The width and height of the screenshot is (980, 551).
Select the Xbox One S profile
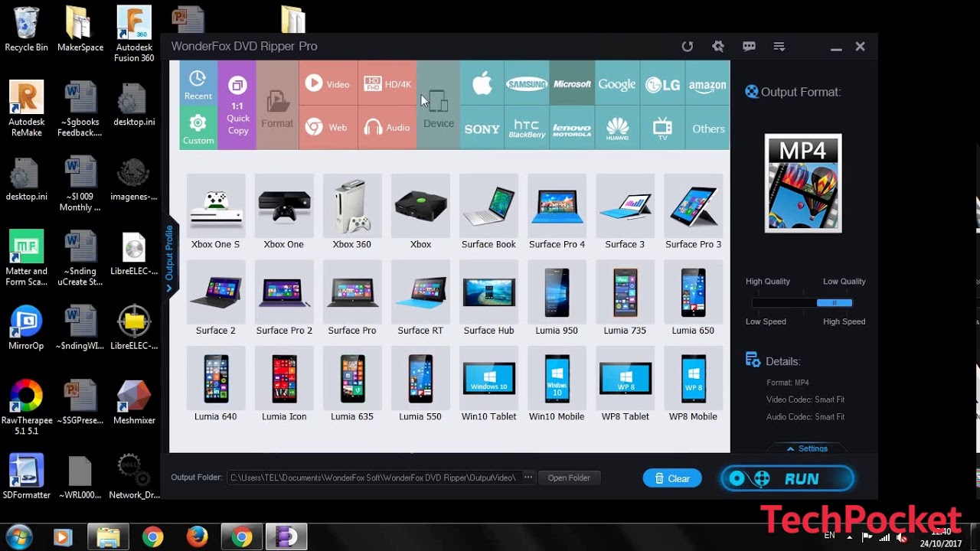tap(216, 212)
